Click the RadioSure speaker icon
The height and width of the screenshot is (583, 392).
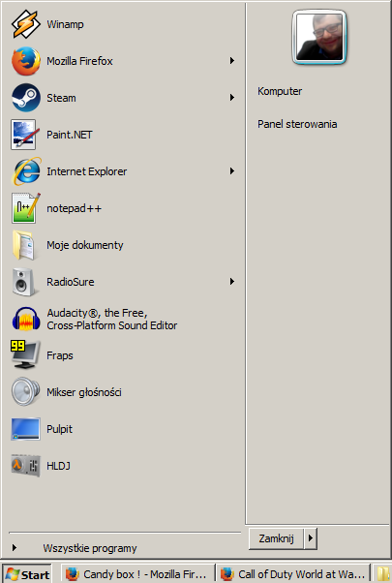point(24,282)
